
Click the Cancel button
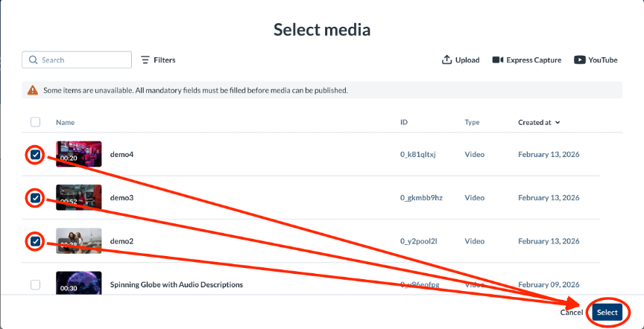tap(571, 313)
